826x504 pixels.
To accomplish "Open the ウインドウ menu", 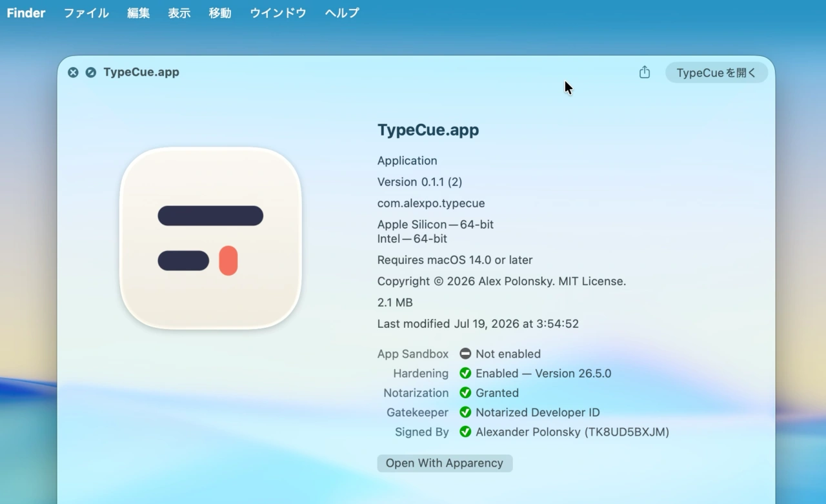I will coord(278,13).
